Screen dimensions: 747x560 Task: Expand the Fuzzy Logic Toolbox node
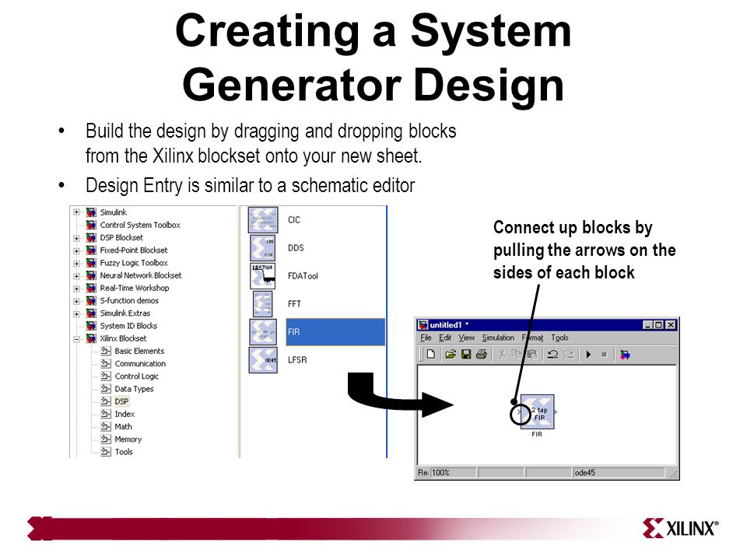[x=76, y=263]
